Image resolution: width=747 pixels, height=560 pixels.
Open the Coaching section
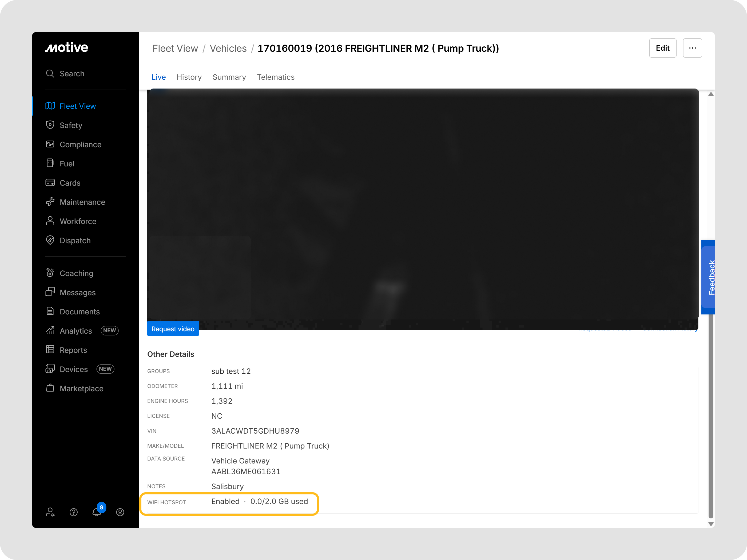76,273
